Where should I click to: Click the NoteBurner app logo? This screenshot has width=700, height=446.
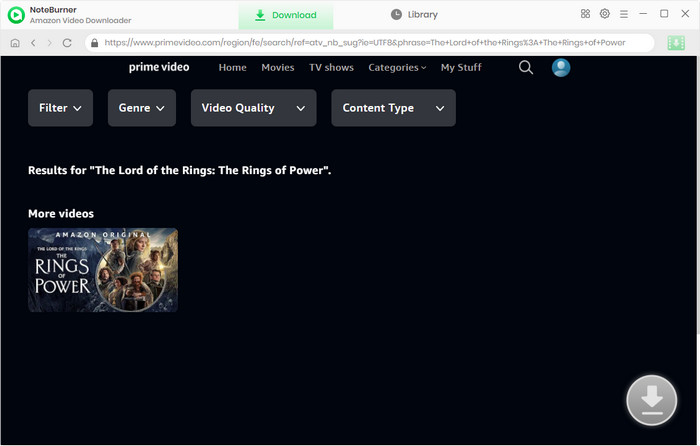(x=16, y=15)
